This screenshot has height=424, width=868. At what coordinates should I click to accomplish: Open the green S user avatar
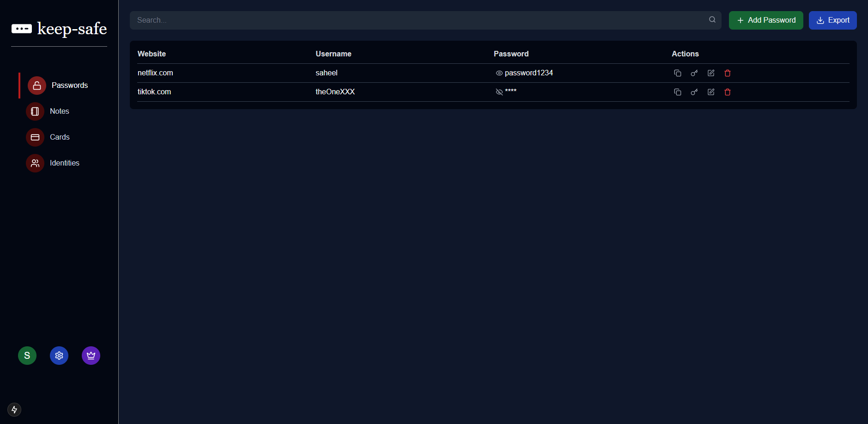(x=27, y=356)
